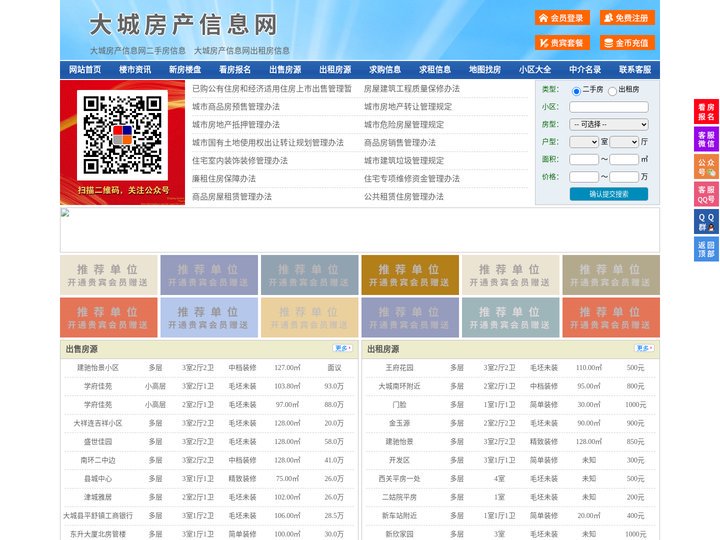Open 看房报名 in navigation bar
Viewport: 720px width, 540px height.
point(235,70)
